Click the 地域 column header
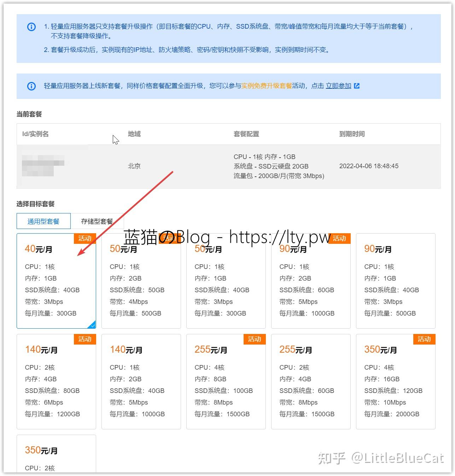The width and height of the screenshot is (455, 476). 134,134
